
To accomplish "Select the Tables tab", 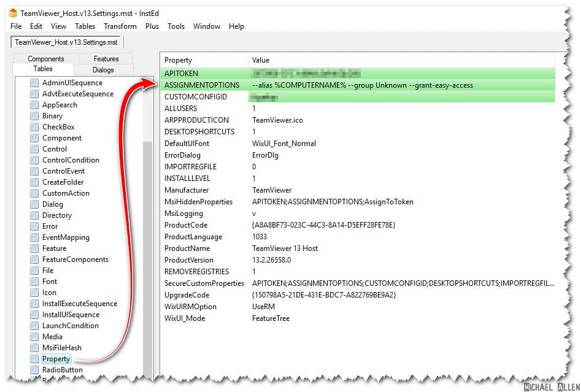I will tap(43, 69).
